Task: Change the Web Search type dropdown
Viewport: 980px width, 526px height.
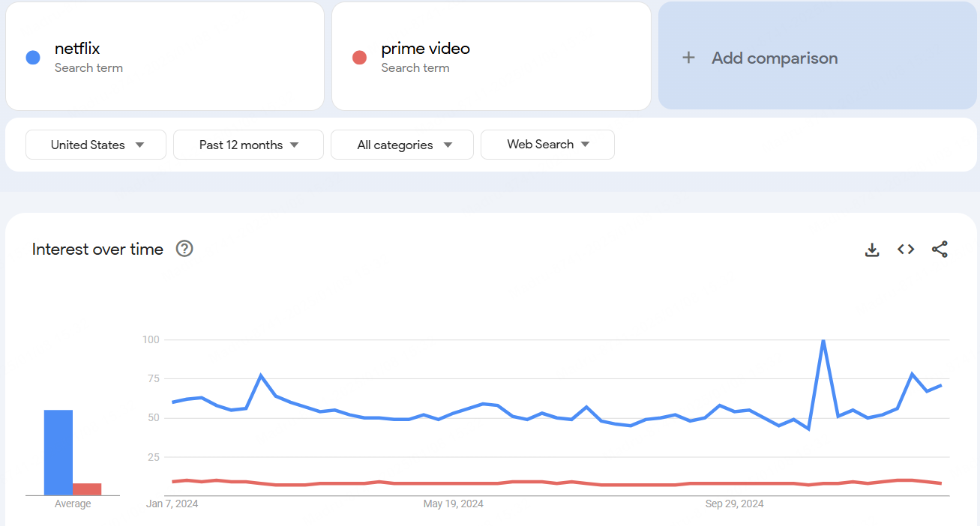Action: pos(547,145)
